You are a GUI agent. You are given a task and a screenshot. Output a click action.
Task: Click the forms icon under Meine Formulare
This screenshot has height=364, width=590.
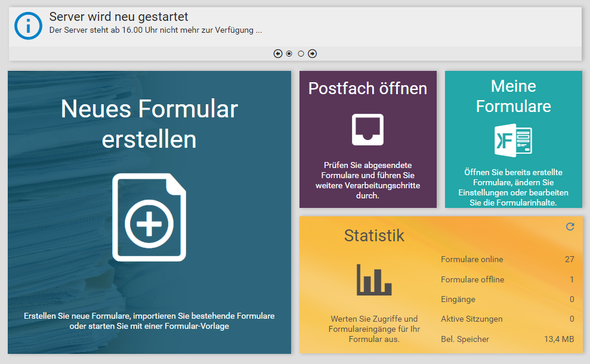tap(513, 140)
